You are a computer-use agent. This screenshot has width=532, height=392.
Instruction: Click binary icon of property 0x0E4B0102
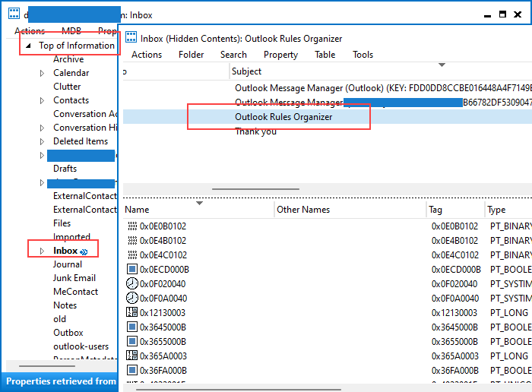point(132,240)
